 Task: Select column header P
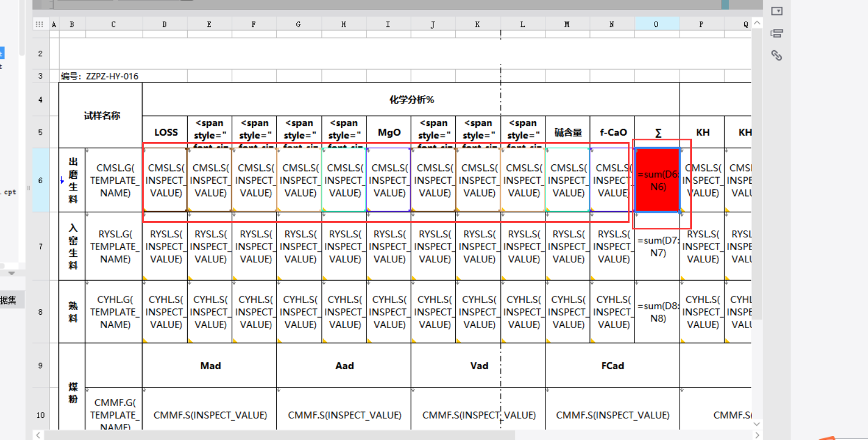pos(701,25)
